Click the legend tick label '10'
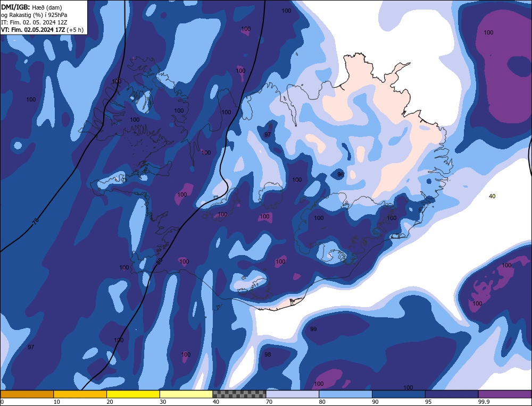This screenshot has height=406, width=532. 57,402
